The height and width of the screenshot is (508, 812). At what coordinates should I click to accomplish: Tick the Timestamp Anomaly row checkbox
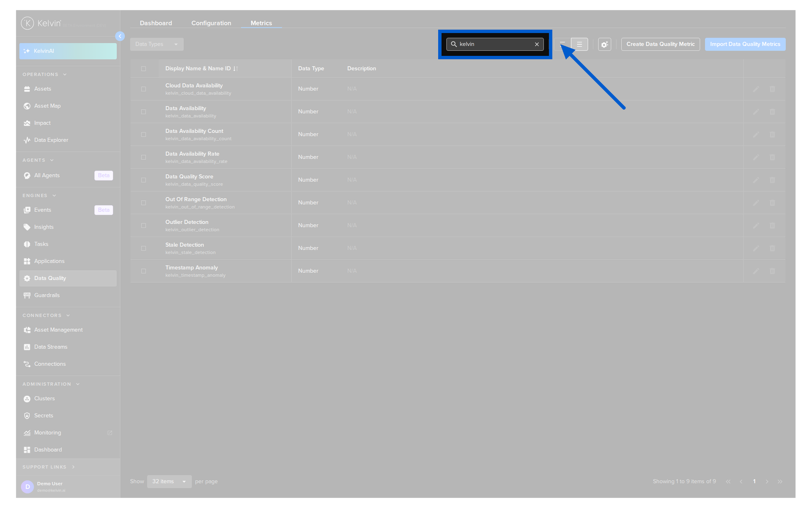(x=143, y=271)
